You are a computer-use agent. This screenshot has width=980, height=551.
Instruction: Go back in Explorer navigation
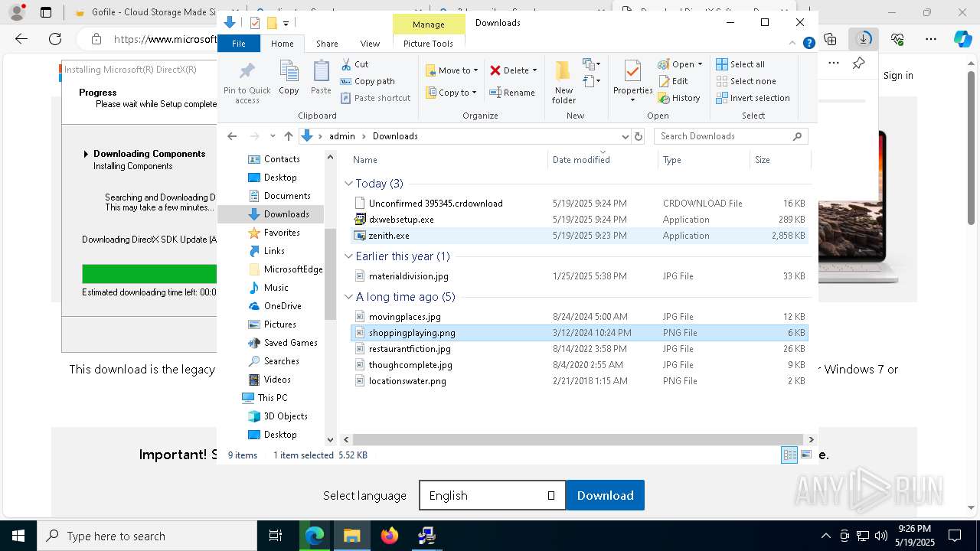(232, 136)
